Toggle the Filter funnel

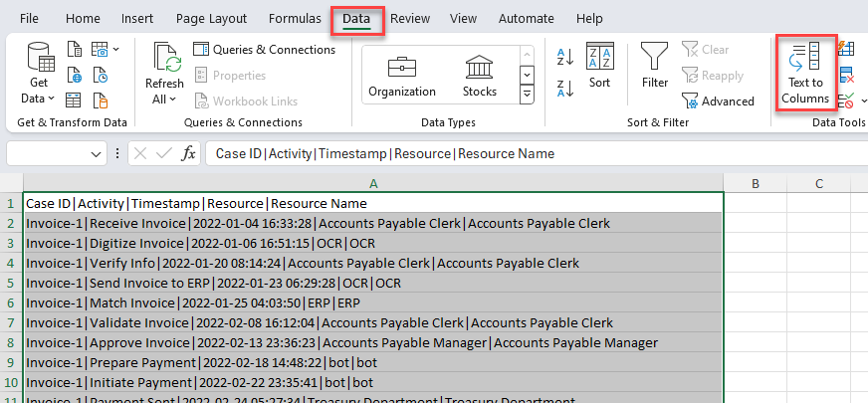point(655,66)
